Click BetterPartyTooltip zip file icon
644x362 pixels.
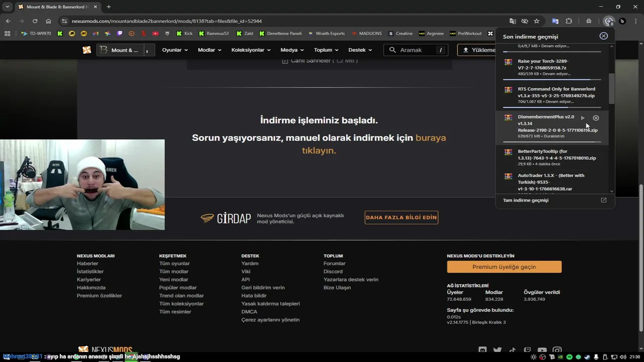(x=509, y=152)
